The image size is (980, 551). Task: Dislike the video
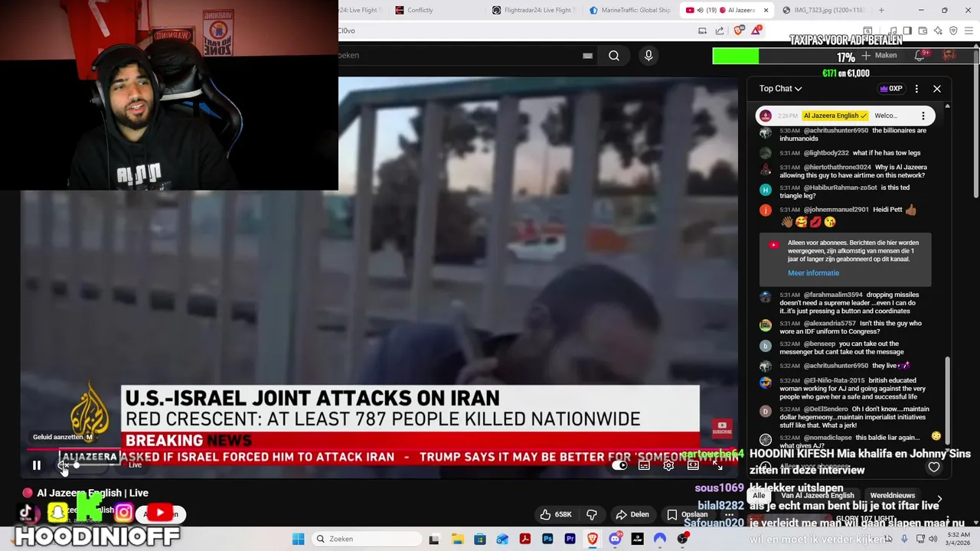[x=591, y=514]
